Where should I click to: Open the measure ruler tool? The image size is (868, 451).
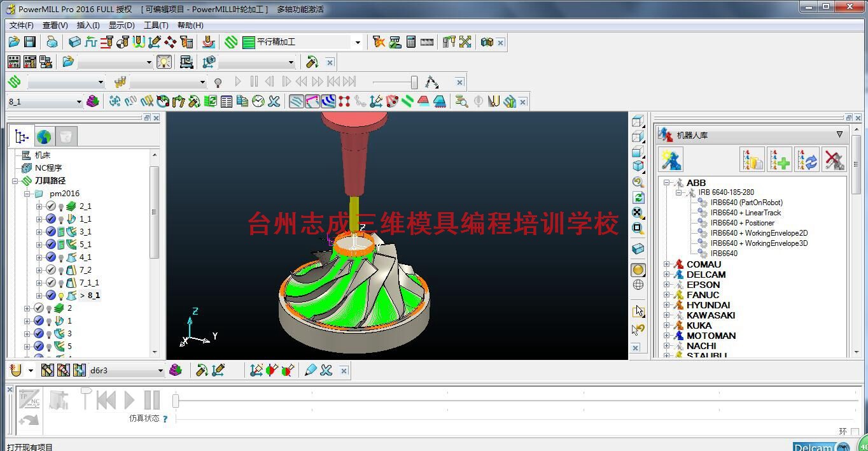pos(427,42)
